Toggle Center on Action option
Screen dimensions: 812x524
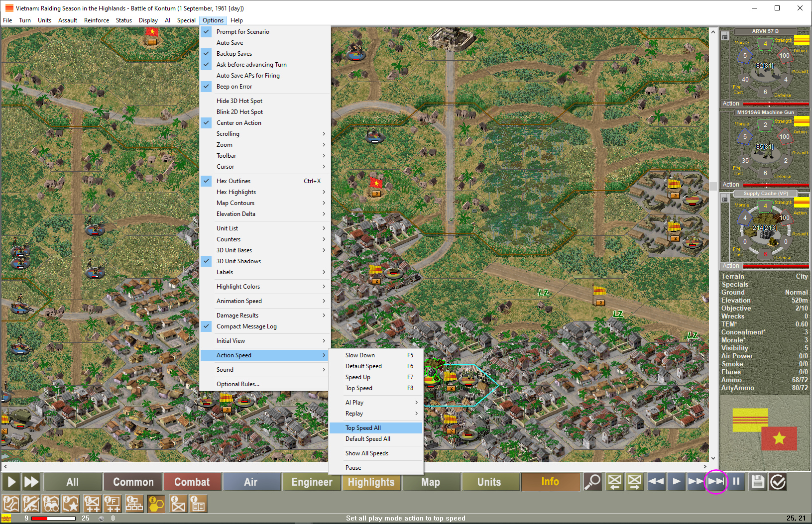point(265,123)
